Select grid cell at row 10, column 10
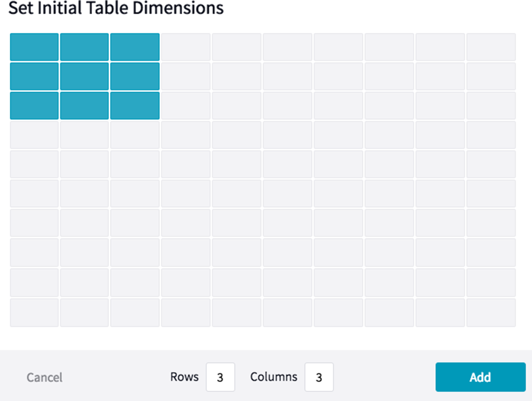Viewport: 532px width, 401px height. 491,313
